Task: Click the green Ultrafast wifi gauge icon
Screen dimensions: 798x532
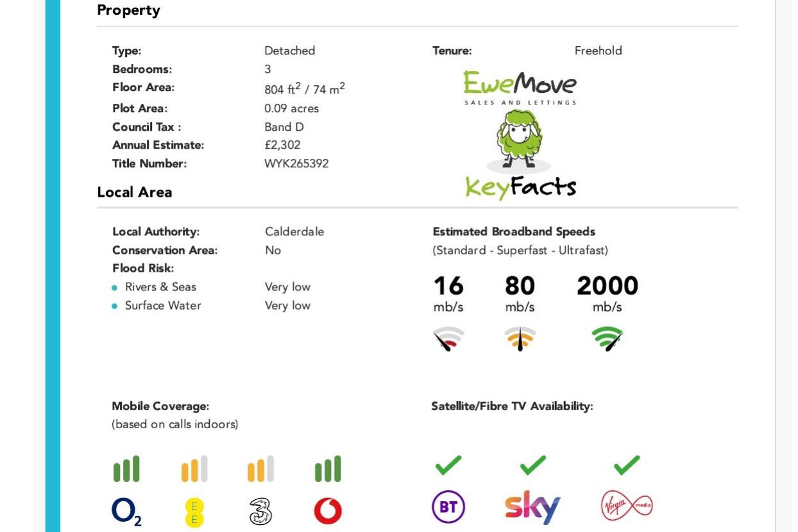Action: point(607,338)
